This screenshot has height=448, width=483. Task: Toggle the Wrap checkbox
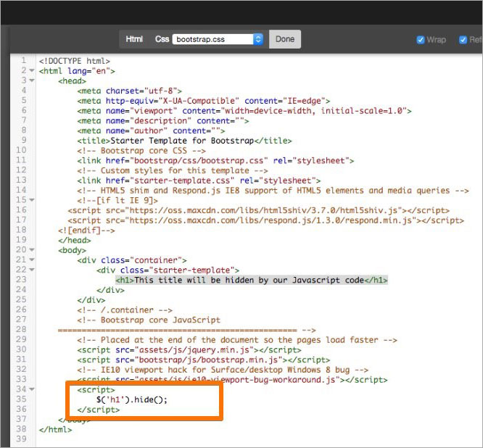[420, 40]
